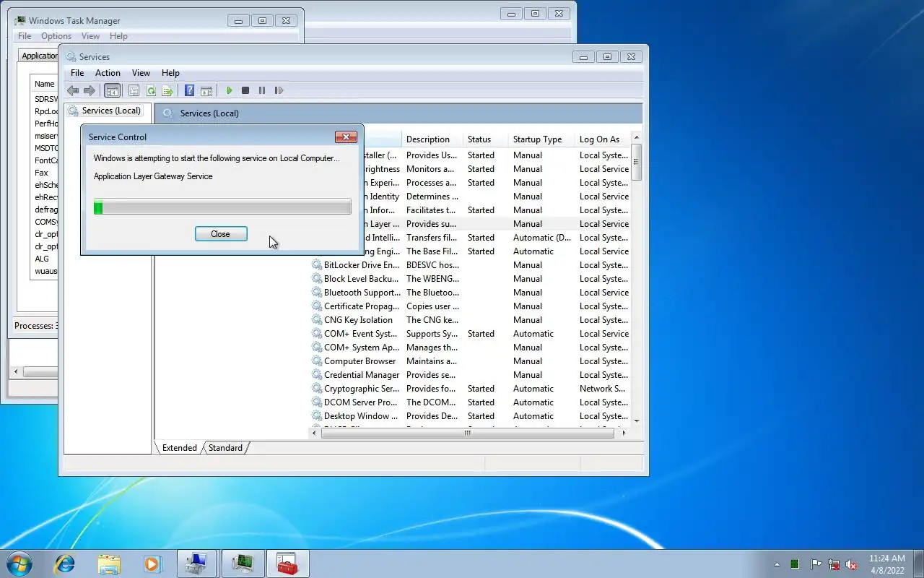Open the clock showing 11:24 AM

[x=886, y=564]
